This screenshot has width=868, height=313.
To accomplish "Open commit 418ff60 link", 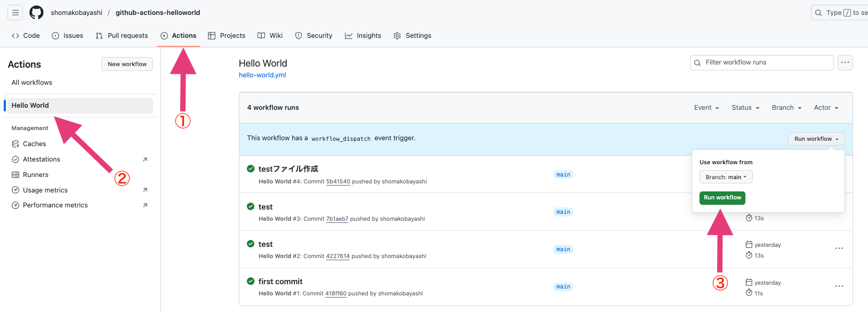I will 336,294.
